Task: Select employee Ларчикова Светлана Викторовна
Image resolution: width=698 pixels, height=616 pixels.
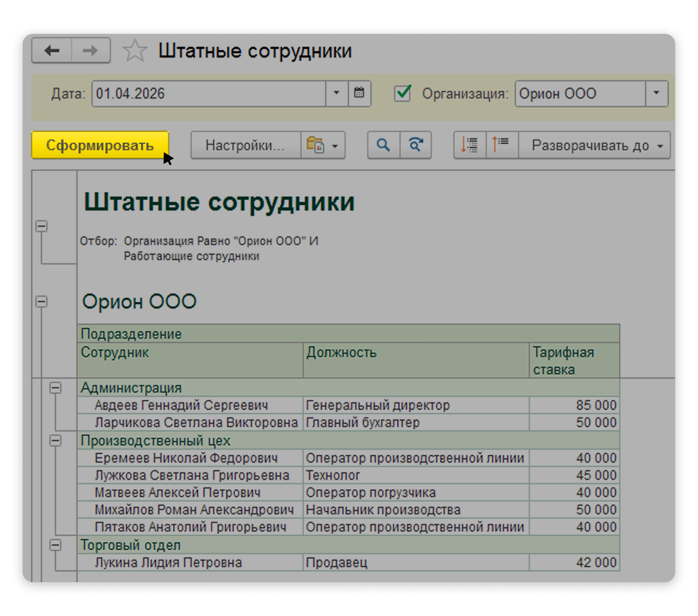Action: (x=190, y=422)
